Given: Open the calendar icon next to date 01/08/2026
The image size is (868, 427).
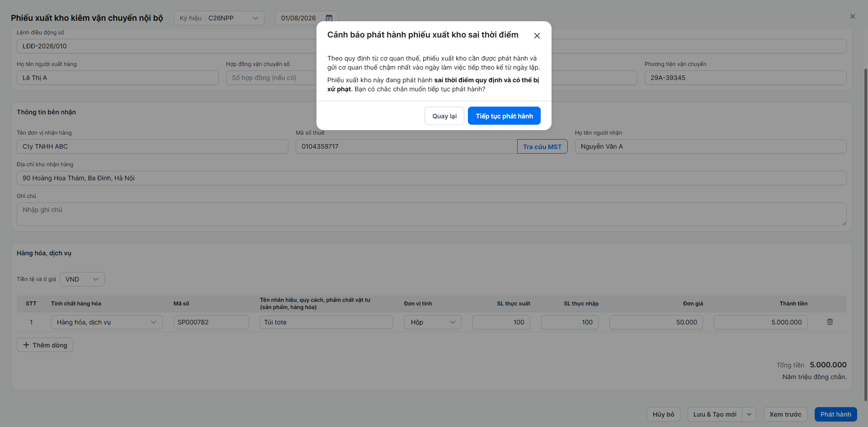Looking at the screenshot, I should coord(329,18).
